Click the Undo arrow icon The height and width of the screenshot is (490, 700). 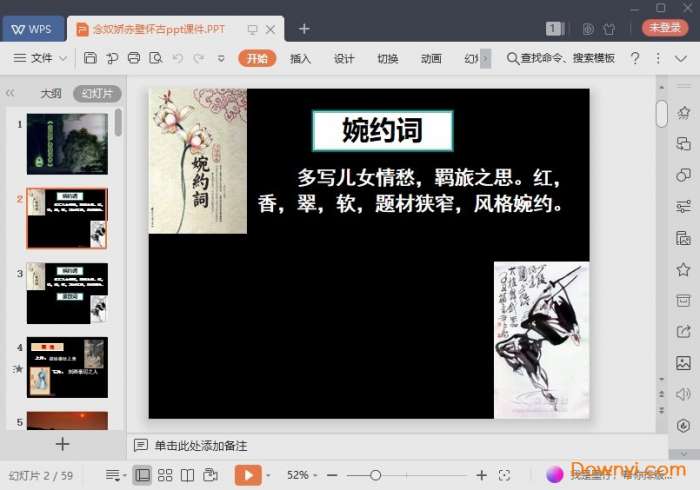click(178, 59)
